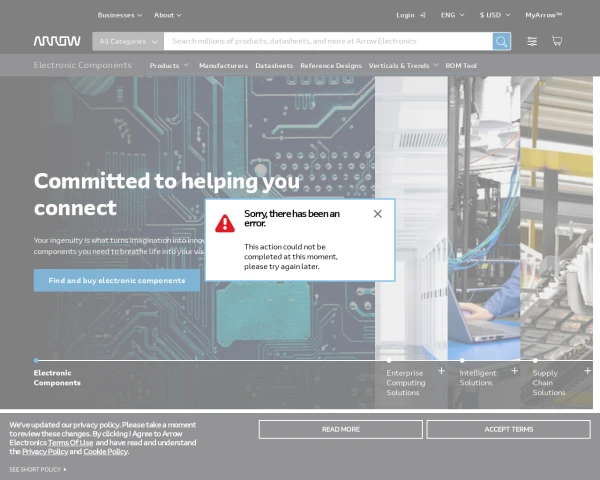Open the Products menu
This screenshot has height=480, width=600.
coord(168,65)
